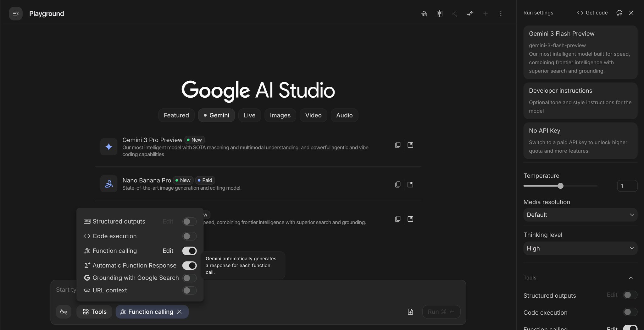Open Nano Banana Pro details icon
644x330 pixels.
point(410,184)
